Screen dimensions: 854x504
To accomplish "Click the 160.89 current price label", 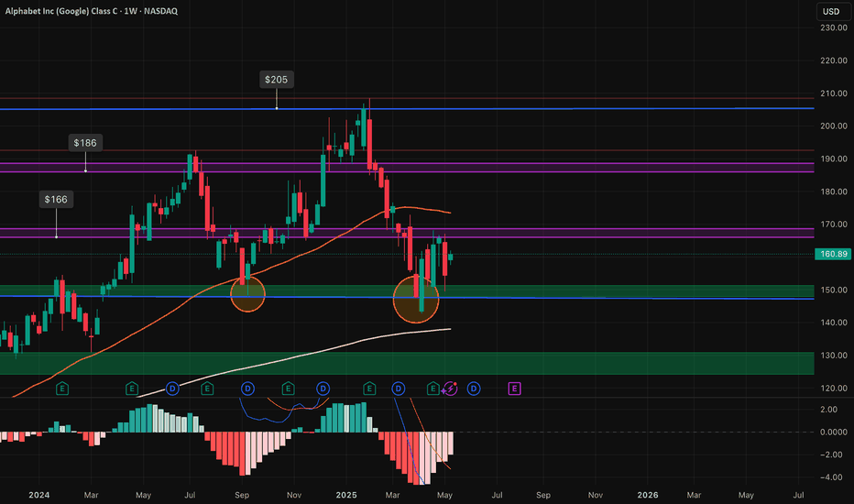I will click(833, 254).
